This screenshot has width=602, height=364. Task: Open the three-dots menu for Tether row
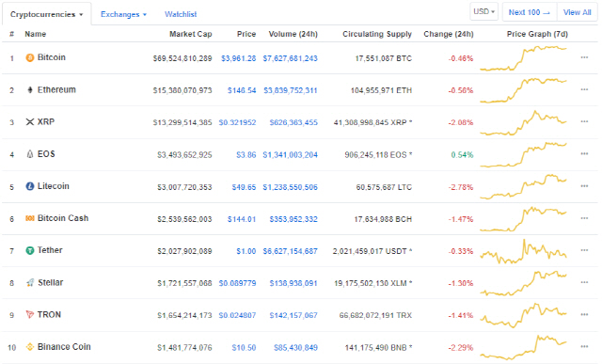[584, 250]
